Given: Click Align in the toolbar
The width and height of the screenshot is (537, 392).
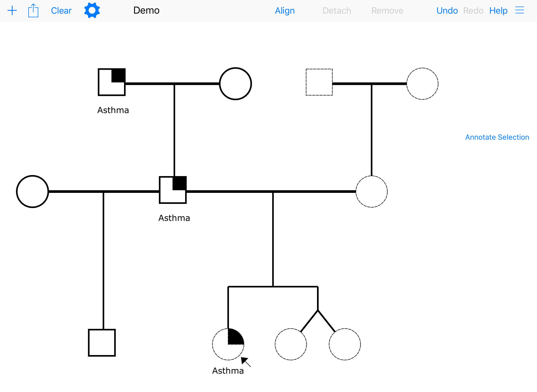Looking at the screenshot, I should point(285,11).
